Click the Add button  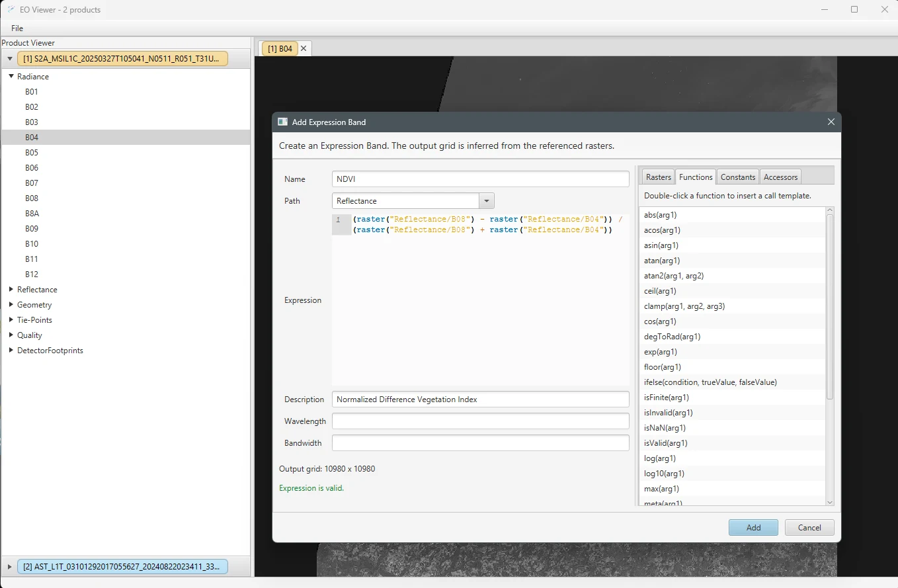pyautogui.click(x=753, y=528)
